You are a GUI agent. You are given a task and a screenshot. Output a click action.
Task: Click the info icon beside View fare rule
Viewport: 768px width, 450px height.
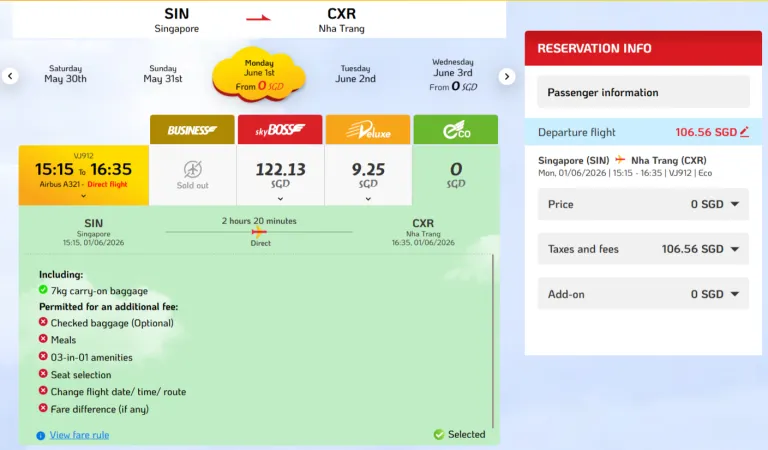(x=40, y=435)
